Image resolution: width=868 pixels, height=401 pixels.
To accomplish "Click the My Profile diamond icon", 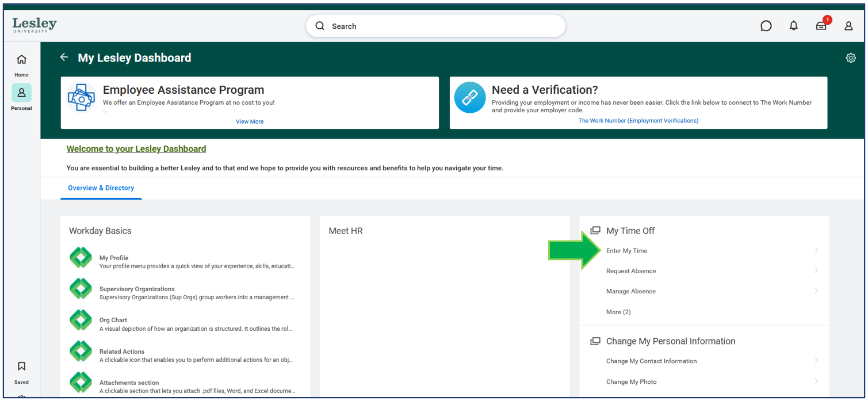I will [x=81, y=257].
